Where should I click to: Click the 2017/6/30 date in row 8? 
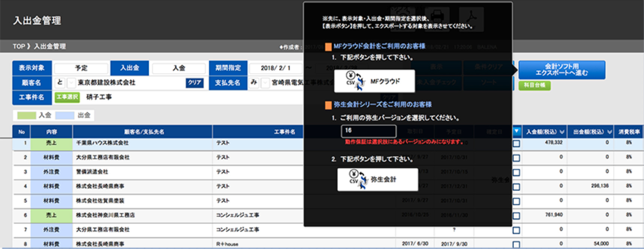[x=415, y=244]
